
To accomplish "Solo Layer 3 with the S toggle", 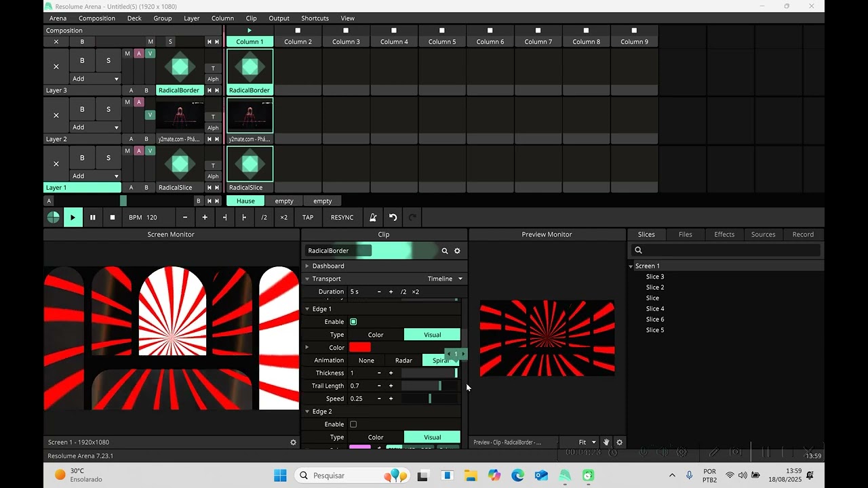I will (x=108, y=60).
